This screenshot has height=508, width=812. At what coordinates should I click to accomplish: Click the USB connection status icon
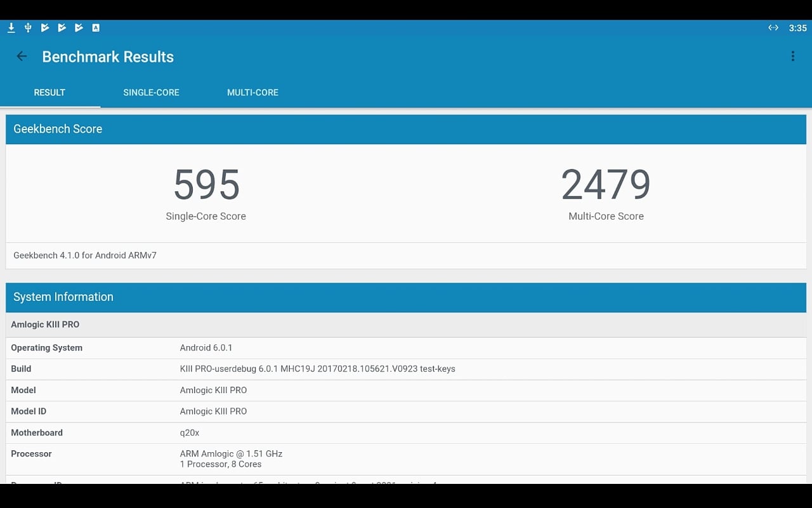click(27, 27)
